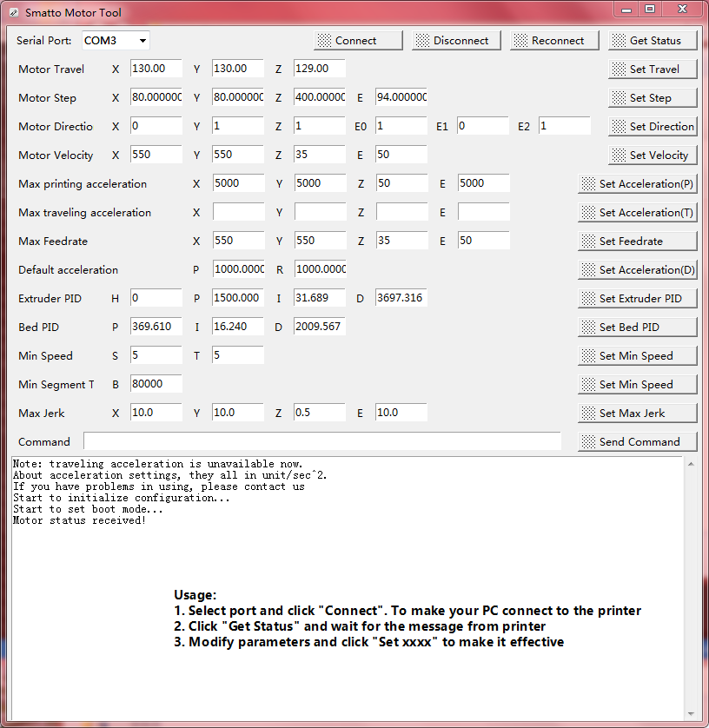Image resolution: width=709 pixels, height=728 pixels.
Task: Click Set Velocity button
Action: (653, 156)
